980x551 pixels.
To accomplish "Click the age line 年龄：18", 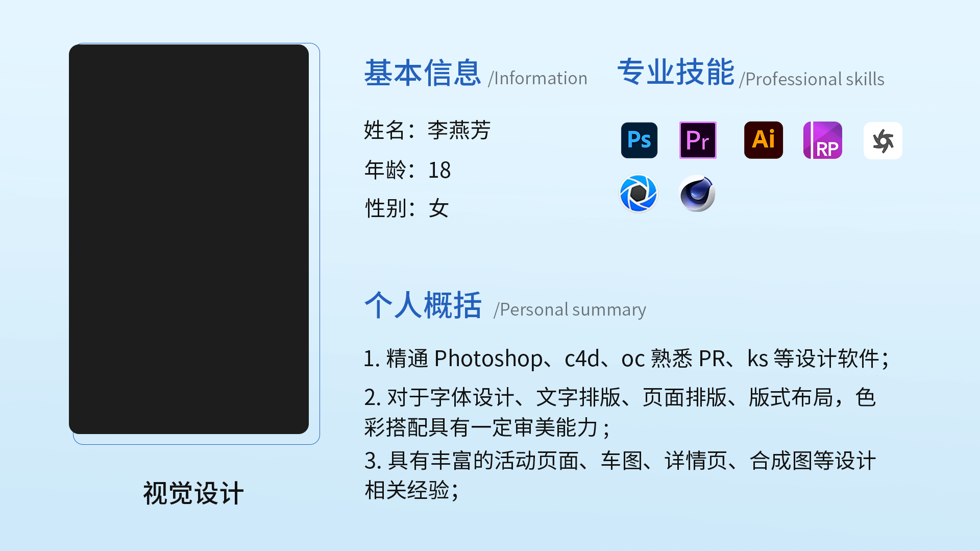I will click(407, 170).
